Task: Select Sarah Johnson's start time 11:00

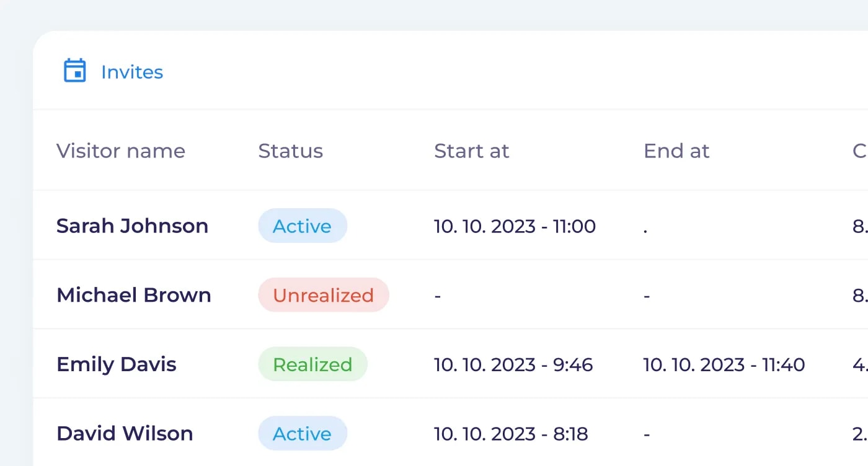Action: click(515, 226)
